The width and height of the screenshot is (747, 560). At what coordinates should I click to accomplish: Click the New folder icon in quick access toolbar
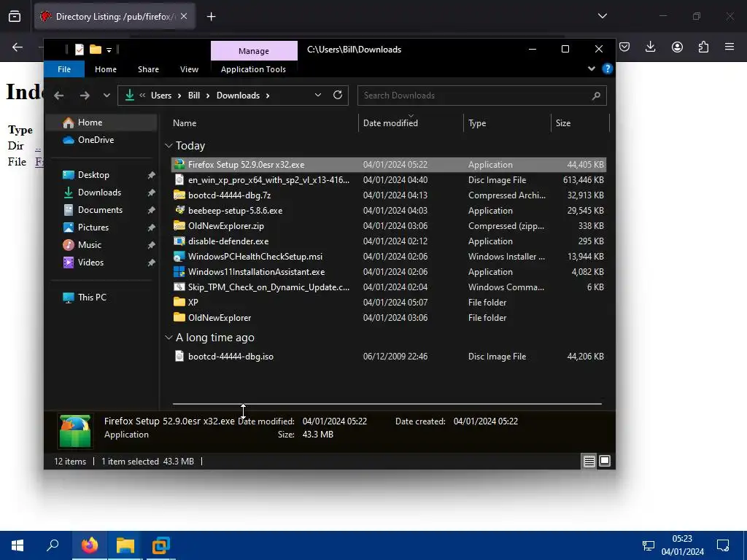(96, 49)
